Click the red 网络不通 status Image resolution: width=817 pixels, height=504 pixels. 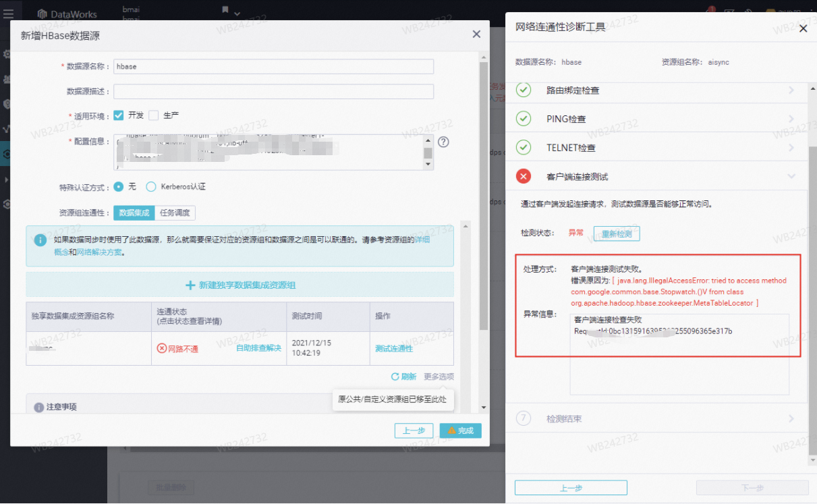click(183, 348)
